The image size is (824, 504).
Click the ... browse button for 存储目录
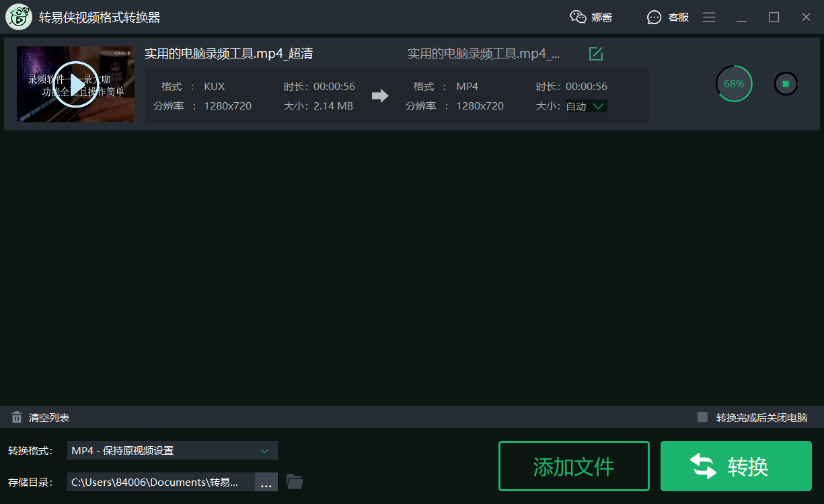pyautogui.click(x=266, y=482)
